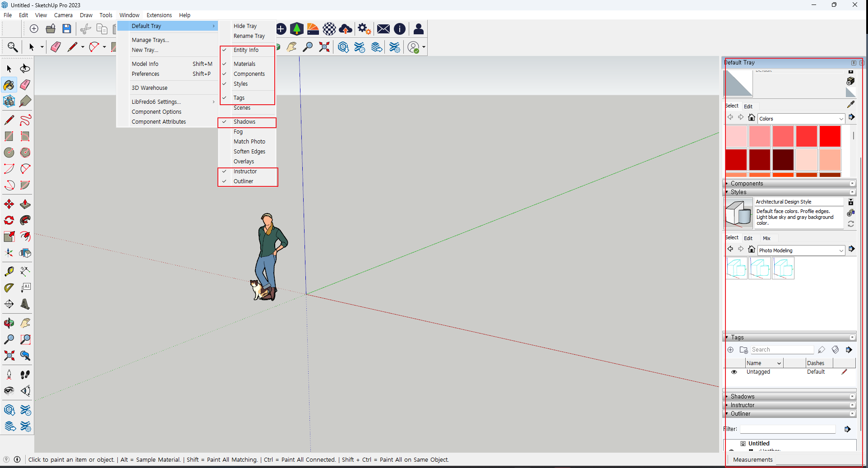Open the Colors materials collection dropdown
The height and width of the screenshot is (468, 868).
[801, 119]
